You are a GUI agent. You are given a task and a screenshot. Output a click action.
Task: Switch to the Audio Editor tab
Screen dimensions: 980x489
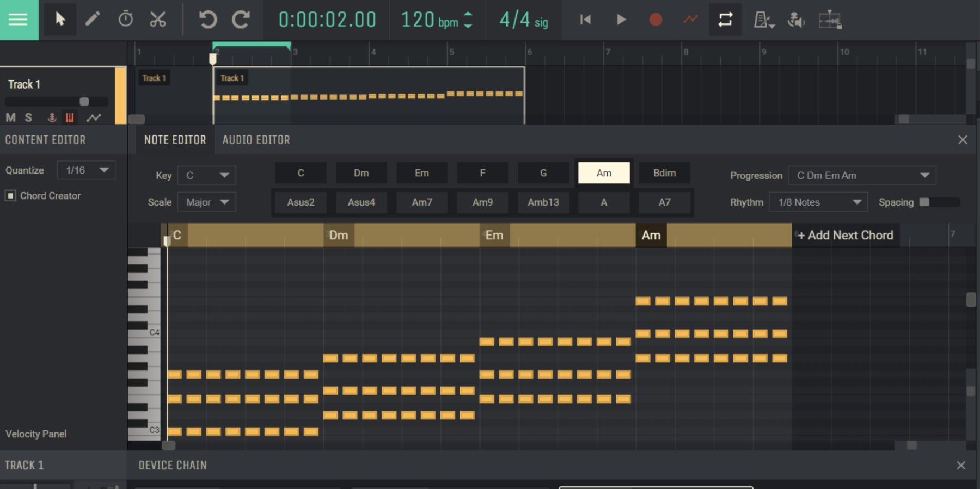click(x=256, y=140)
